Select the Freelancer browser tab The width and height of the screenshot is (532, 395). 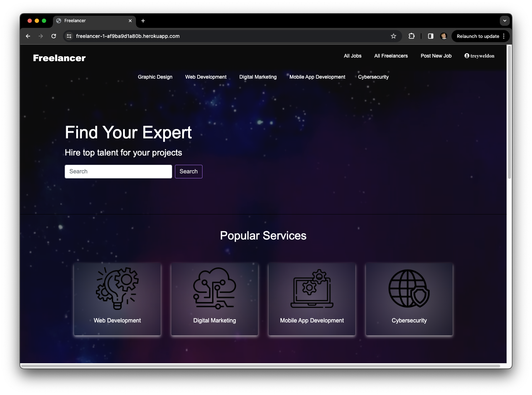94,21
